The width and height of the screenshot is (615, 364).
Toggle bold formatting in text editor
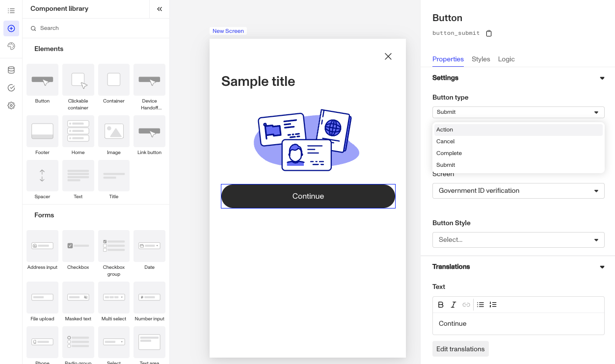click(x=441, y=305)
